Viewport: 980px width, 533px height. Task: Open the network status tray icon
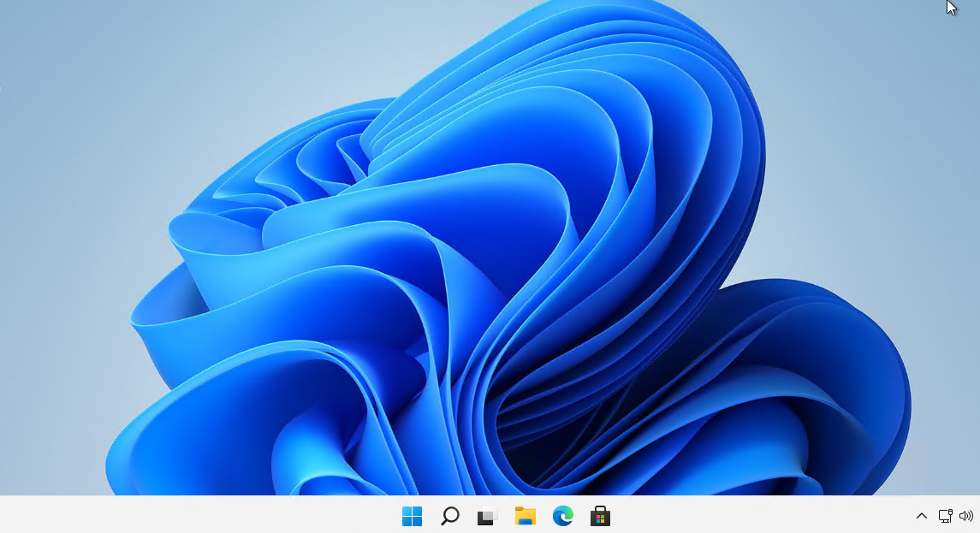click(x=945, y=516)
